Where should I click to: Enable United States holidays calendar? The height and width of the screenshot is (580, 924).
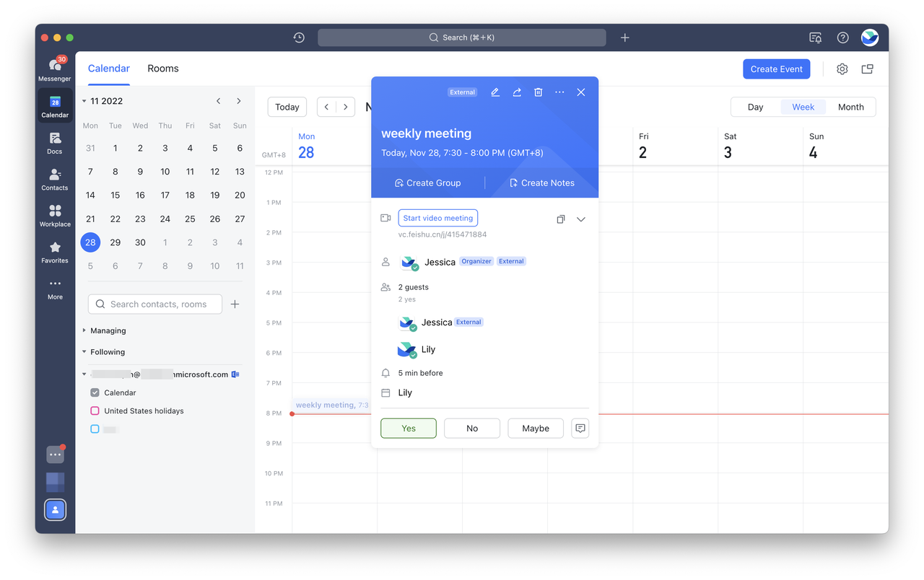point(95,410)
